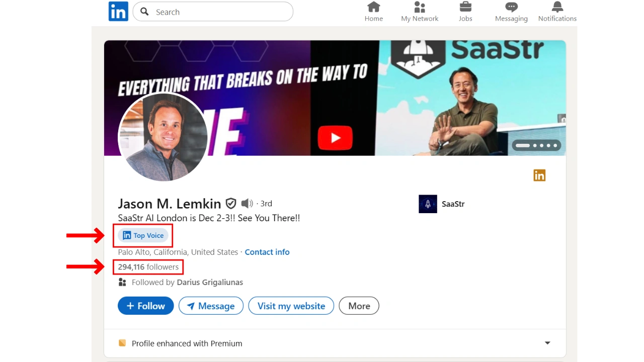Click the gold LinkedIn Premium badge icon
The width and height of the screenshot is (644, 362).
(x=539, y=175)
